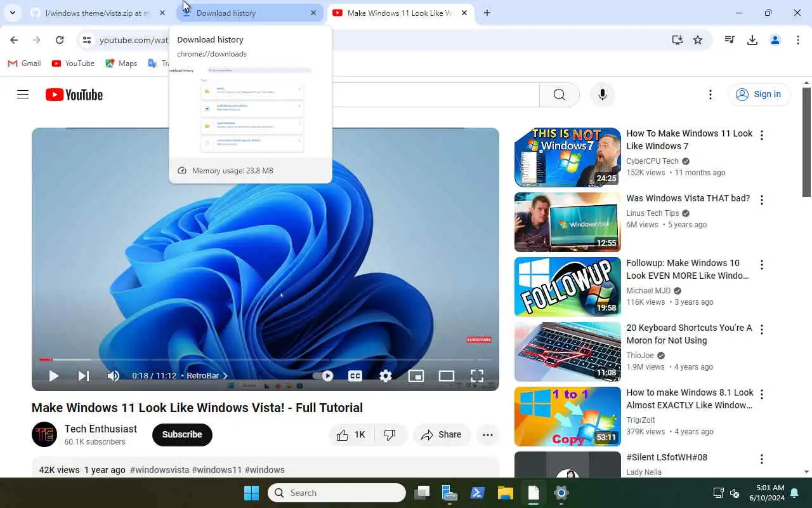Open a new browser tab
Screen dimensions: 812x508
tap(487, 13)
